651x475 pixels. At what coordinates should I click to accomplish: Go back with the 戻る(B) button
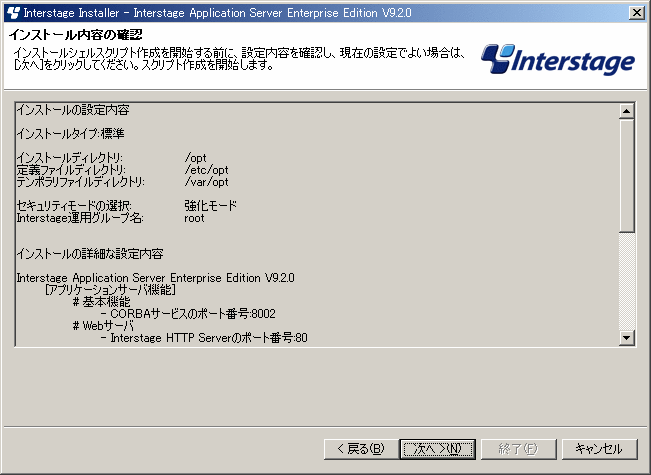[x=361, y=449]
